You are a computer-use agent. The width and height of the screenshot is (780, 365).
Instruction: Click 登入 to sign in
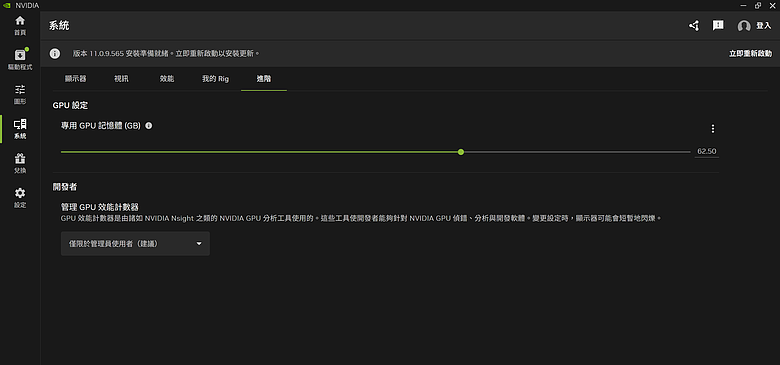coord(764,26)
